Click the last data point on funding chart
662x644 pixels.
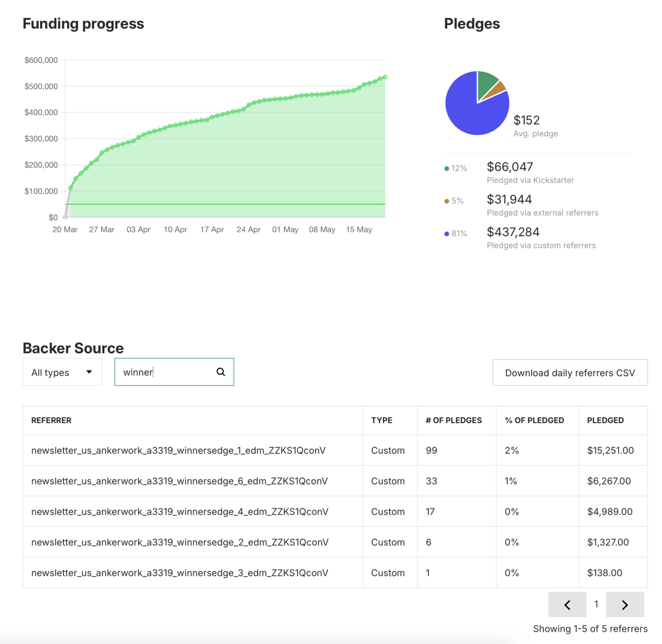(x=385, y=77)
